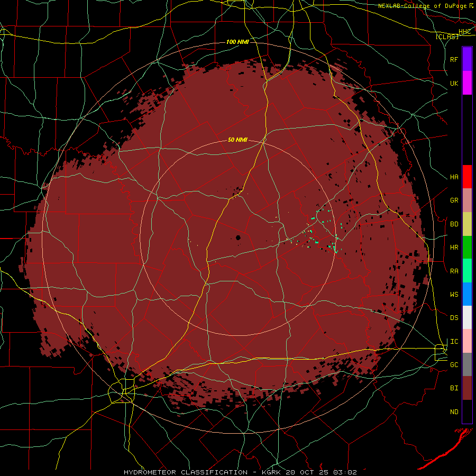This screenshot has height=476, width=476.
Task: Click the GC legend label
Action: 454,364
